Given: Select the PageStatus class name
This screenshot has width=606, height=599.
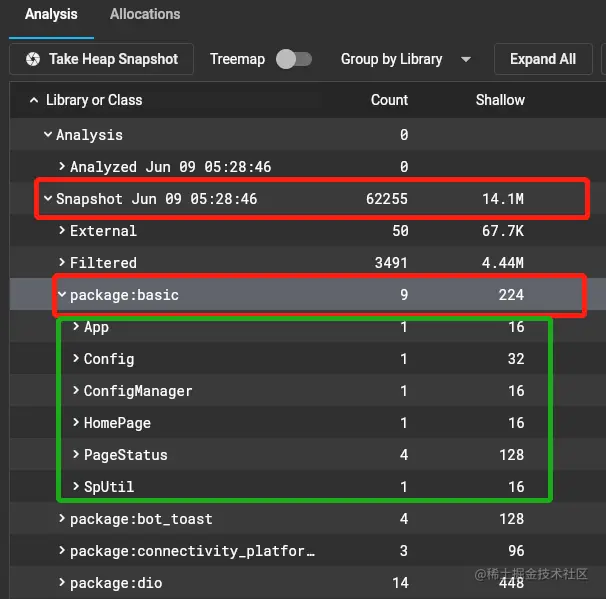Looking at the screenshot, I should (x=126, y=455).
